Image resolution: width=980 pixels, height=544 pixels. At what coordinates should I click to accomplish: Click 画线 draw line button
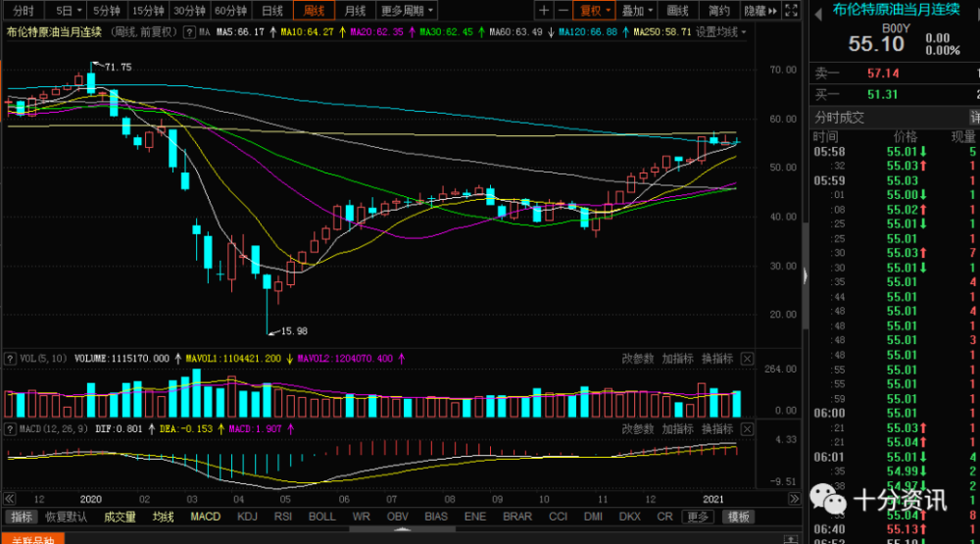pos(677,11)
